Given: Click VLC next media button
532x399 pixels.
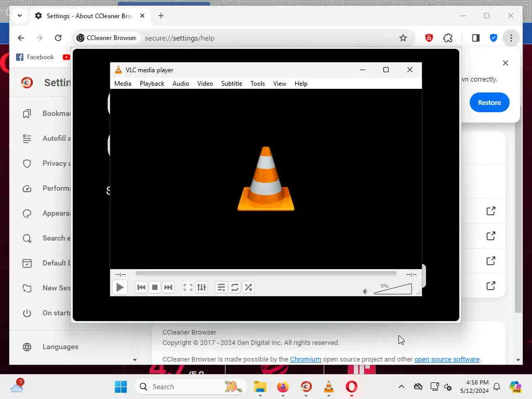Looking at the screenshot, I should point(168,287).
